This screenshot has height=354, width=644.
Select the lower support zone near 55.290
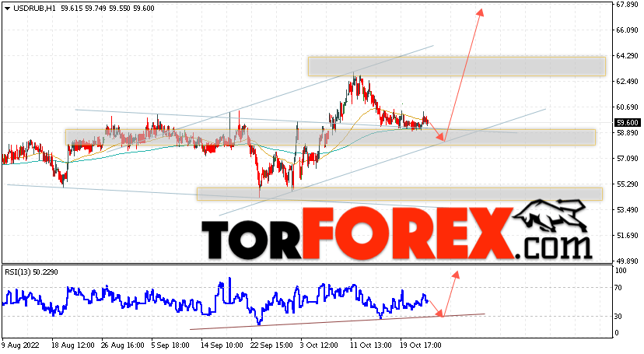tap(400, 194)
